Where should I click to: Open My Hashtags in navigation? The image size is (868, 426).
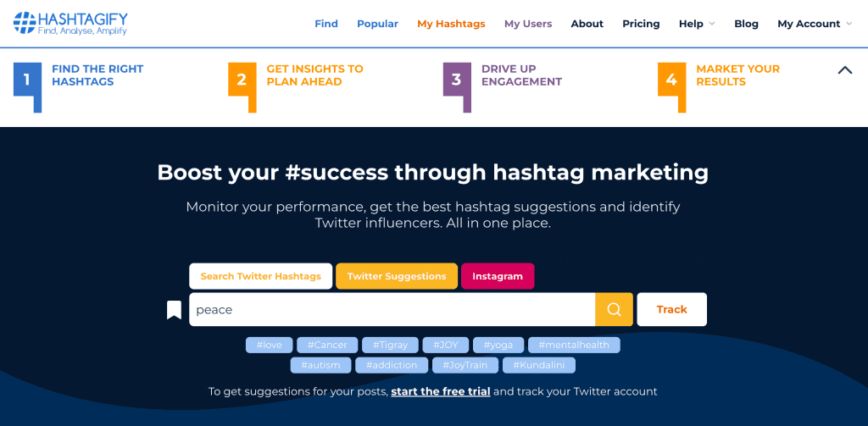[x=451, y=24]
